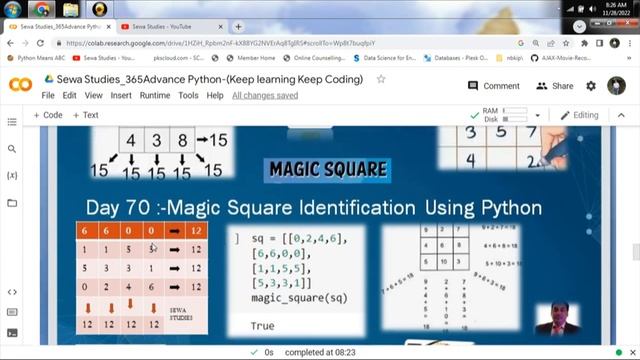Screen dimensions: 640x360
Task: Click browser forward arrow
Action: (25, 43)
